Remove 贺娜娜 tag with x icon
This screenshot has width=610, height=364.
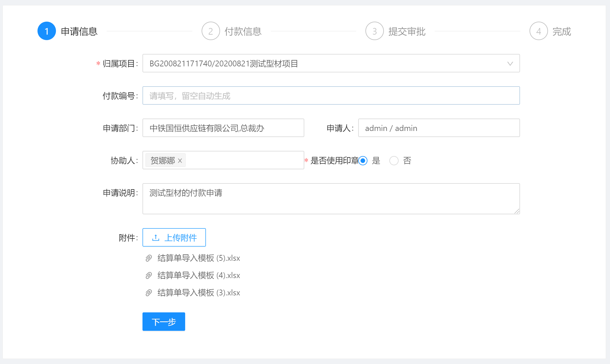click(180, 161)
